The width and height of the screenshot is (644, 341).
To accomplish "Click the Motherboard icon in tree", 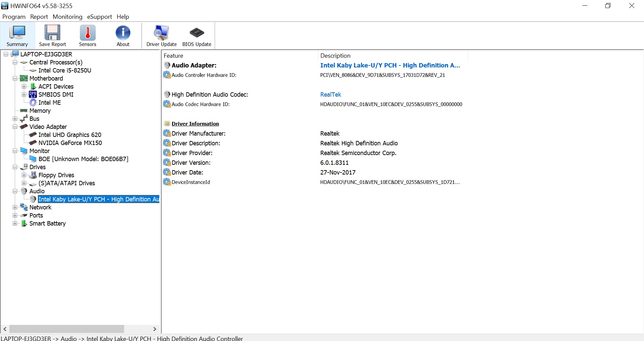I will pos(24,78).
